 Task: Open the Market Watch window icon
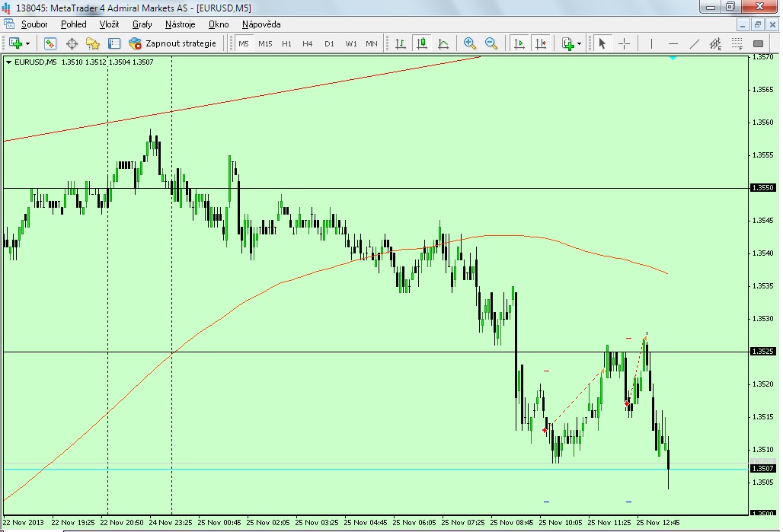pos(50,43)
